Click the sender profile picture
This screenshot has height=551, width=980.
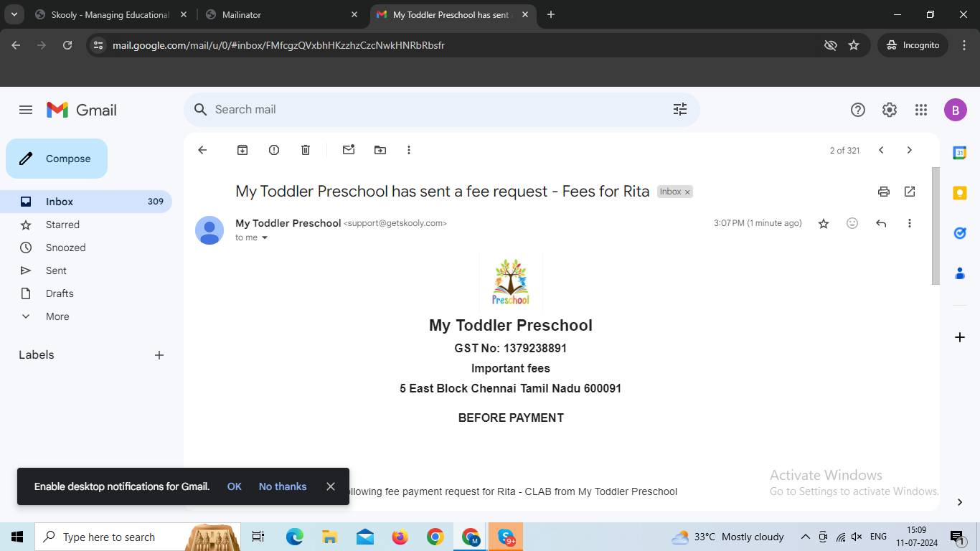209,230
